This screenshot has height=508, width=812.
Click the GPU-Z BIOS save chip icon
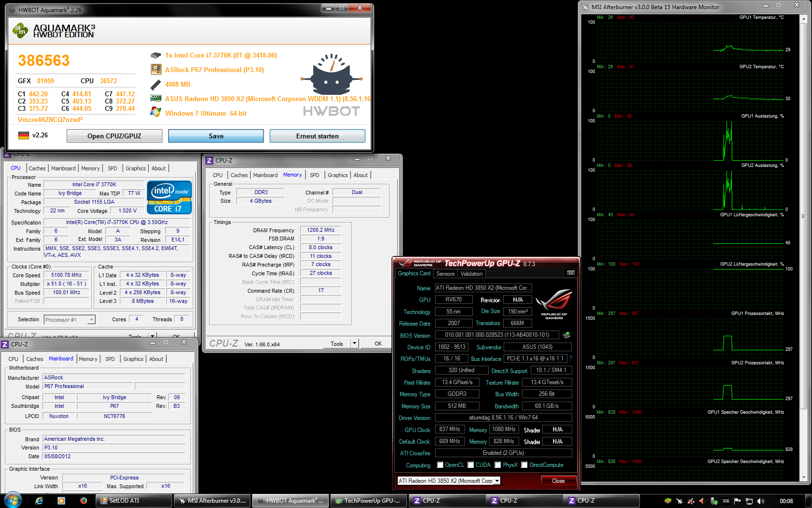pyautogui.click(x=566, y=335)
